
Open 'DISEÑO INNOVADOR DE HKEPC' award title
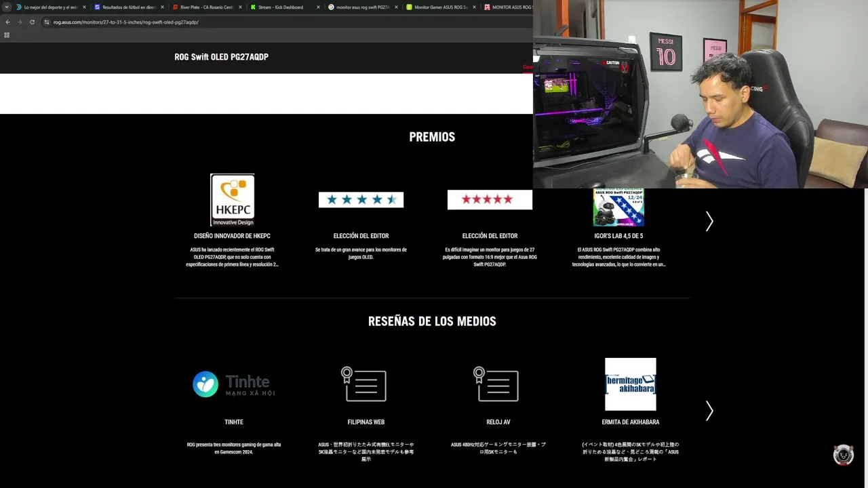coord(232,236)
